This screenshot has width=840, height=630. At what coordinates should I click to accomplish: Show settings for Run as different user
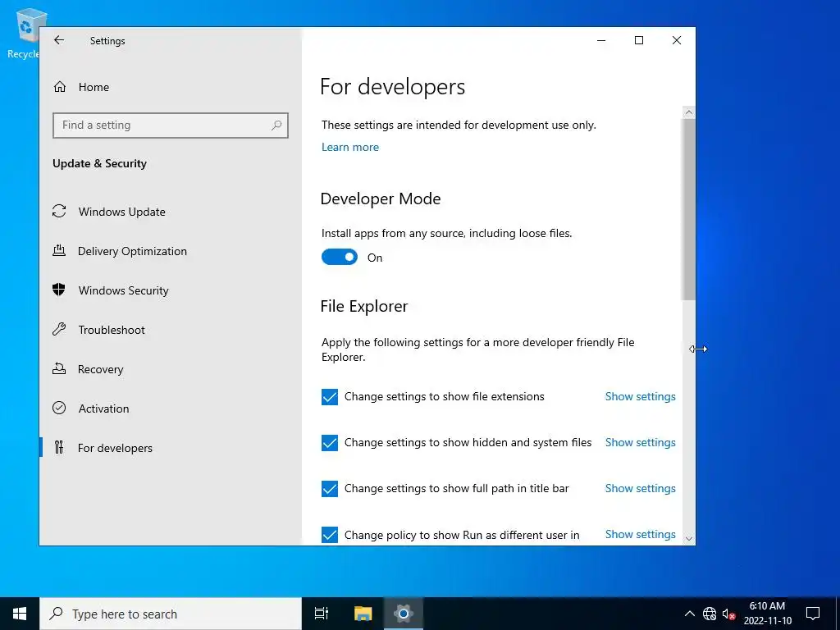click(640, 534)
